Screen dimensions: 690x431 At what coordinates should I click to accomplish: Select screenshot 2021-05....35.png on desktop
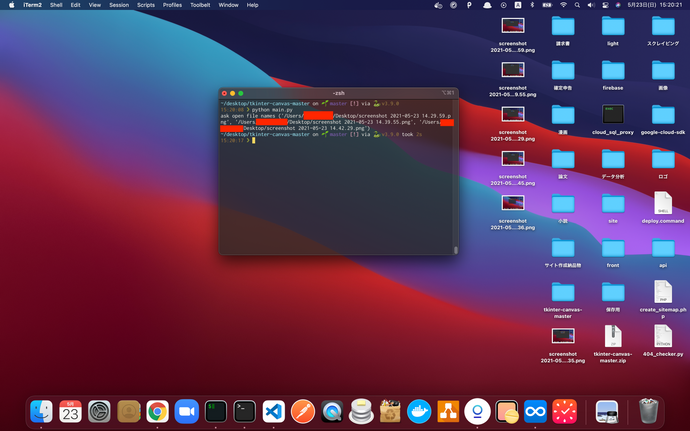coord(563,345)
